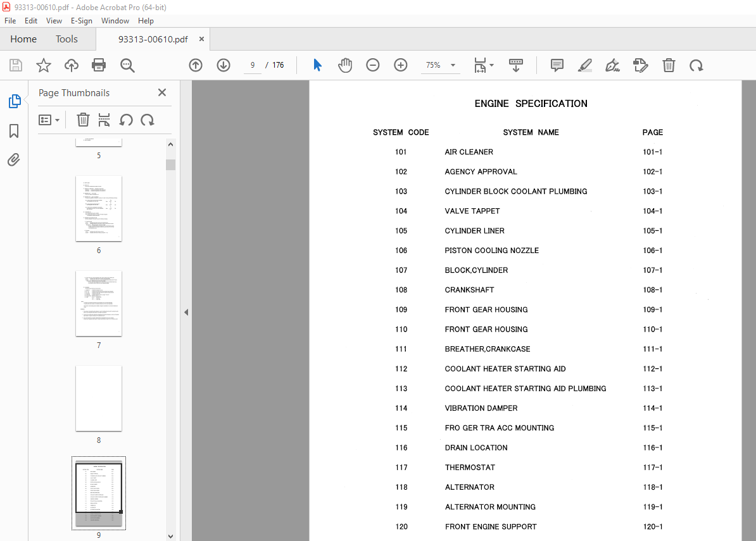Open the View menu

54,21
